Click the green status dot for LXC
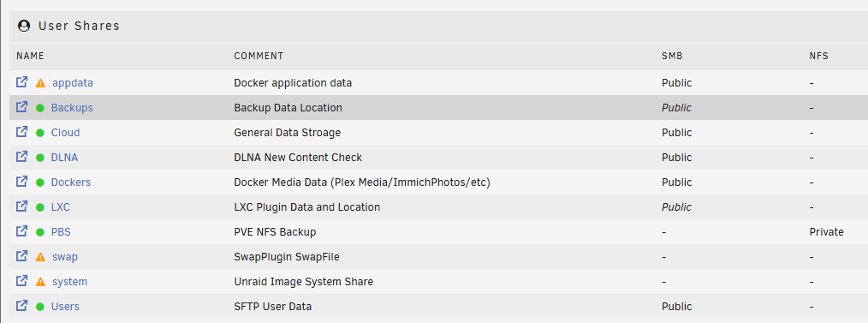The image size is (868, 323). click(x=40, y=207)
